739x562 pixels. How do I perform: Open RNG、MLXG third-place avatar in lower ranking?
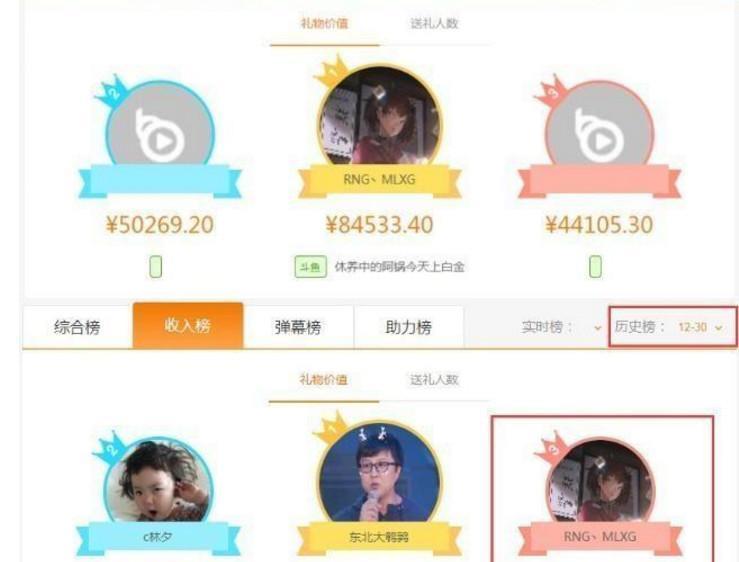point(599,481)
